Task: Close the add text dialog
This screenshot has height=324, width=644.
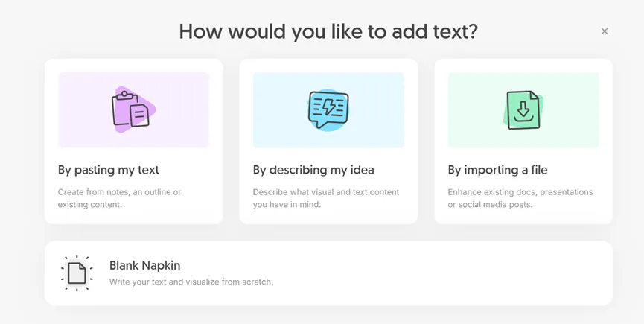Action: pos(605,31)
